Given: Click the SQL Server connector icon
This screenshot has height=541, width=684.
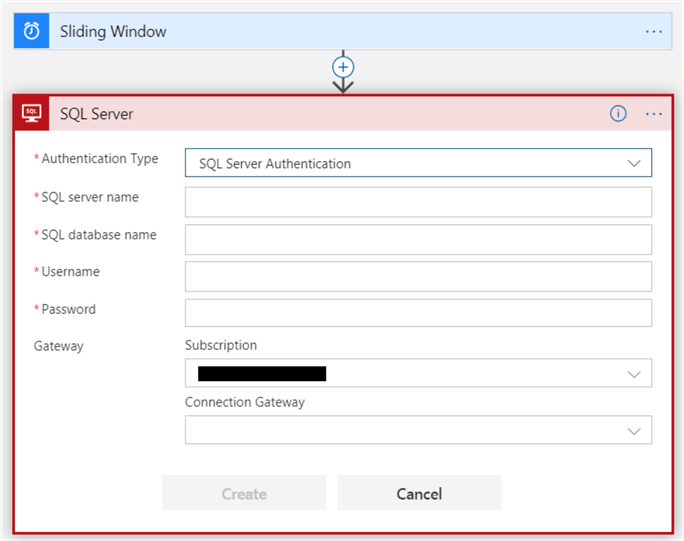Looking at the screenshot, I should coord(31,113).
